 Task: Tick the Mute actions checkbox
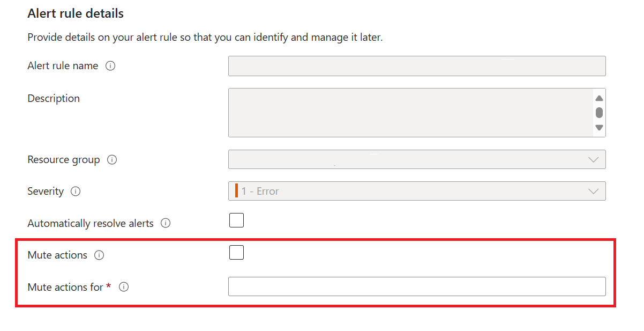coord(236,253)
